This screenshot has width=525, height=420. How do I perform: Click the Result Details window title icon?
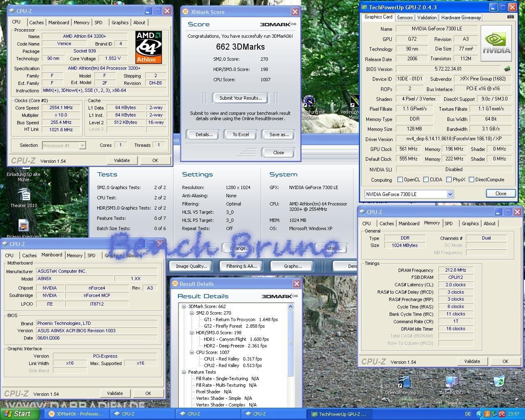(x=175, y=283)
